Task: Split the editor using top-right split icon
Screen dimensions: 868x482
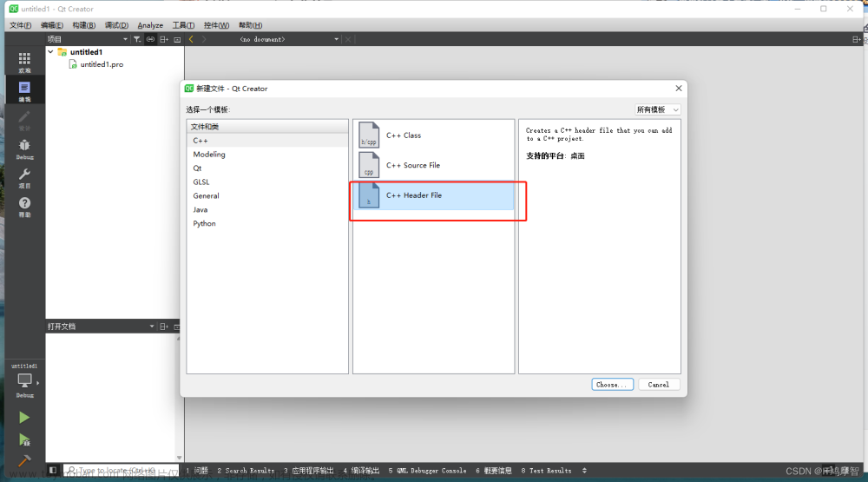Action: coord(857,39)
